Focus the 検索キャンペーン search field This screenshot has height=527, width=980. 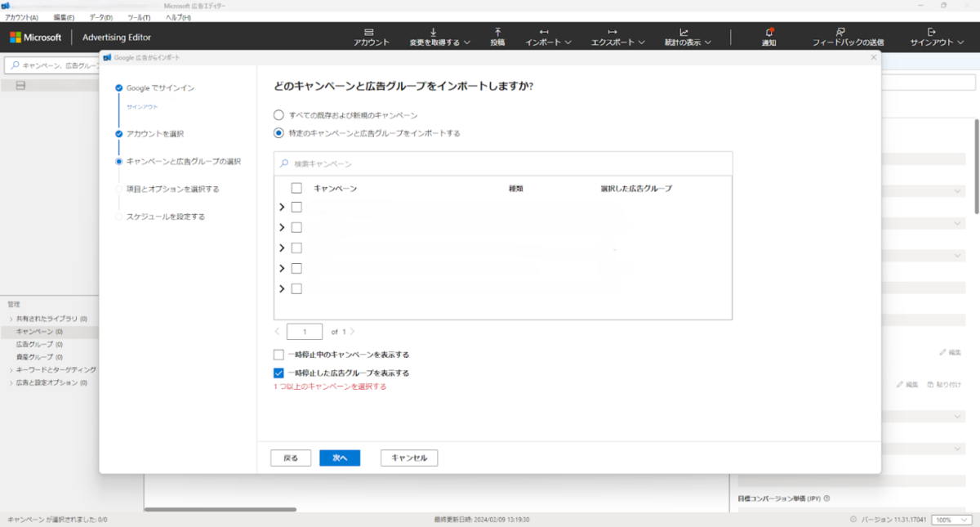click(x=503, y=163)
